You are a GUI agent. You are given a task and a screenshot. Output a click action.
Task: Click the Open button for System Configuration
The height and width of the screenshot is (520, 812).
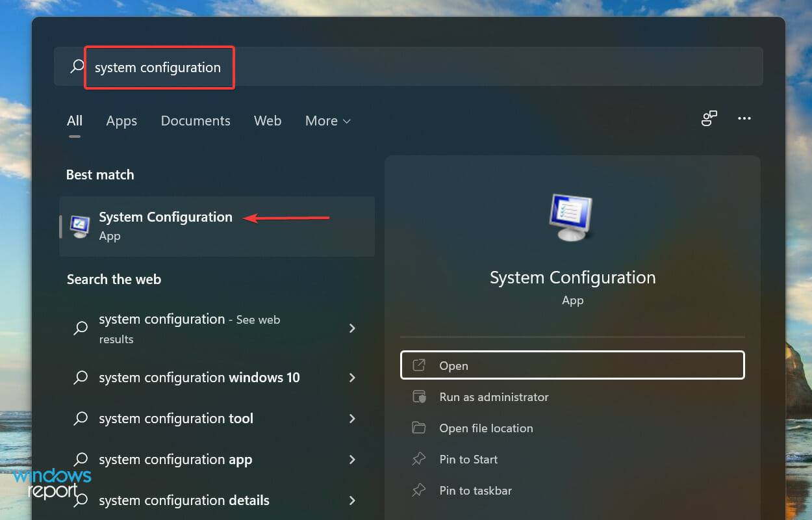[572, 365]
